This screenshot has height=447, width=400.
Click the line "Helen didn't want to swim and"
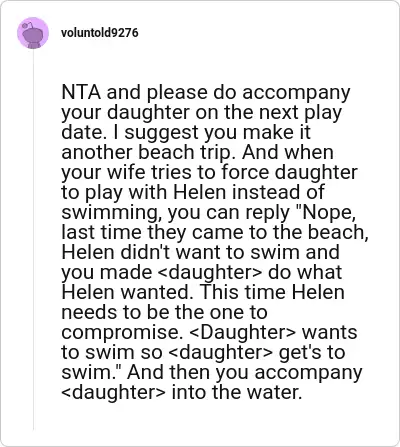201,252
